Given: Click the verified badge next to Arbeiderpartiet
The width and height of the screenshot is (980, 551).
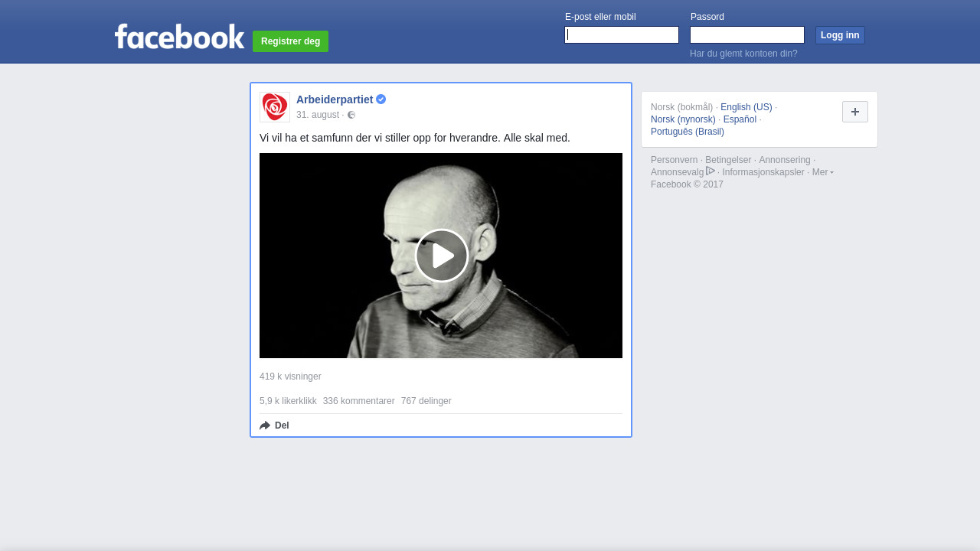Looking at the screenshot, I should pos(381,99).
